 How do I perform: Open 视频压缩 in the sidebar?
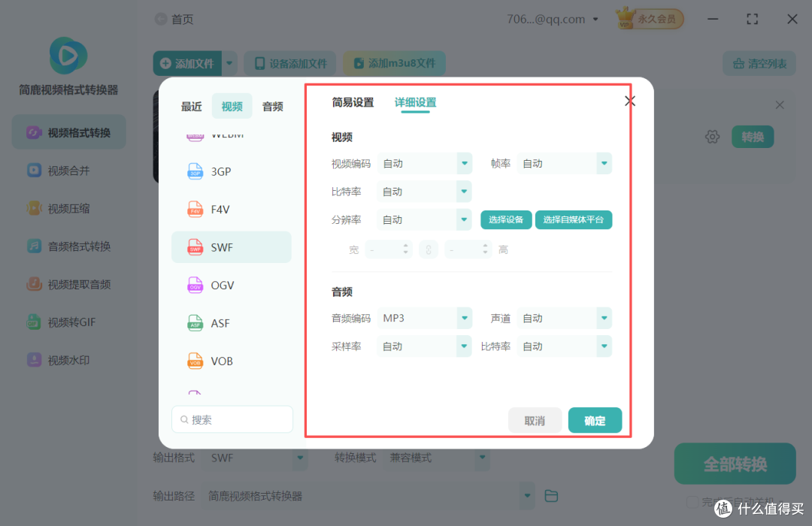click(69, 208)
